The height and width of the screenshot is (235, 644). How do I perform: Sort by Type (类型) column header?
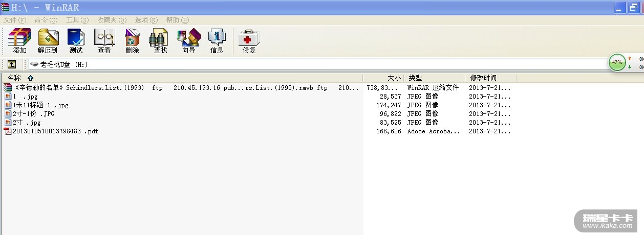pos(435,78)
